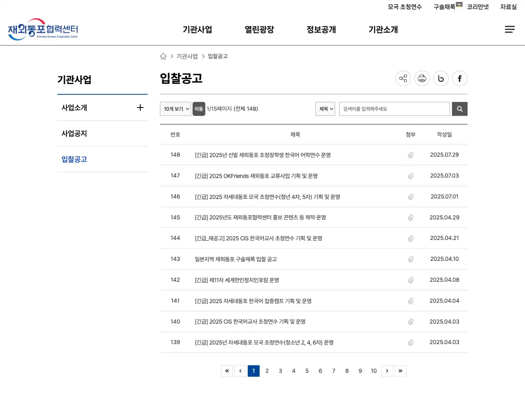Go to page 8
This screenshot has width=525, height=420.
coord(347,371)
